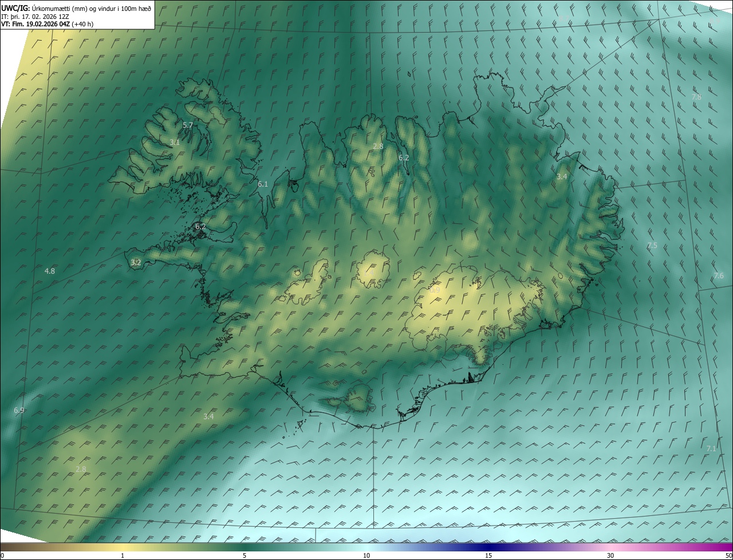Click the color scale at the 10 tick

click(x=366, y=555)
